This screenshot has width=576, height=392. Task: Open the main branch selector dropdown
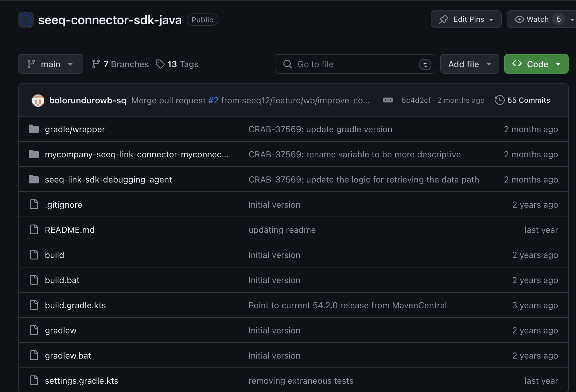[51, 64]
